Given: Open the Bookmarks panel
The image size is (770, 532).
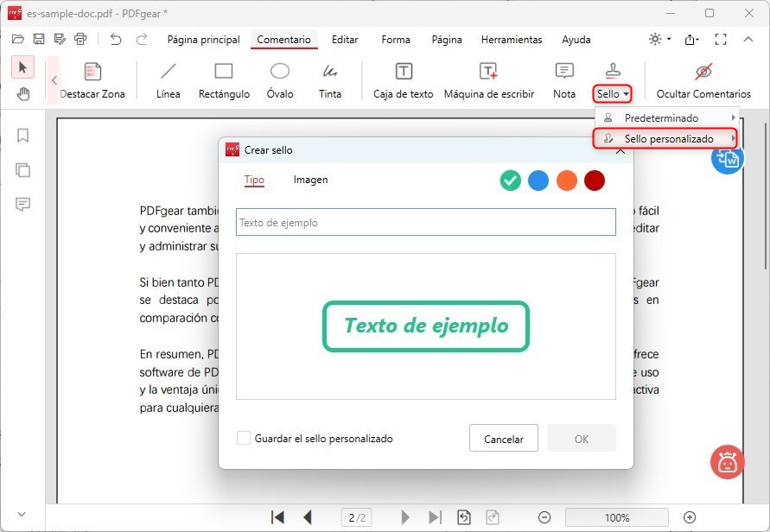Looking at the screenshot, I should [x=22, y=135].
